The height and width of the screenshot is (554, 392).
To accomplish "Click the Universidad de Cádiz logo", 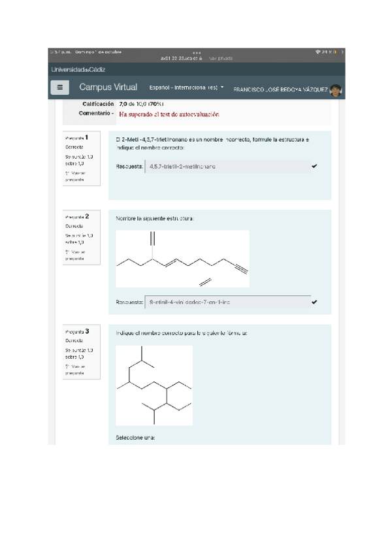I will click(x=78, y=69).
